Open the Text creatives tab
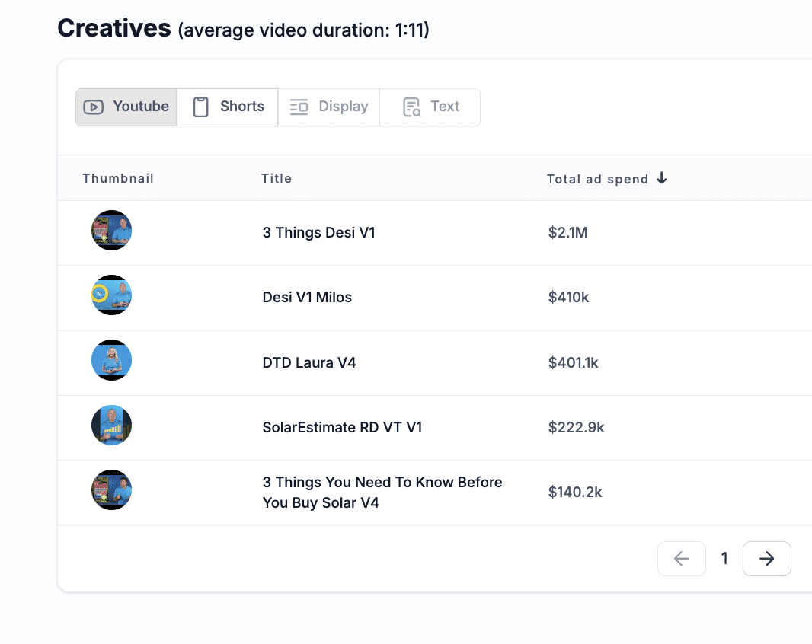Screen dimensions: 812x644 click(430, 107)
